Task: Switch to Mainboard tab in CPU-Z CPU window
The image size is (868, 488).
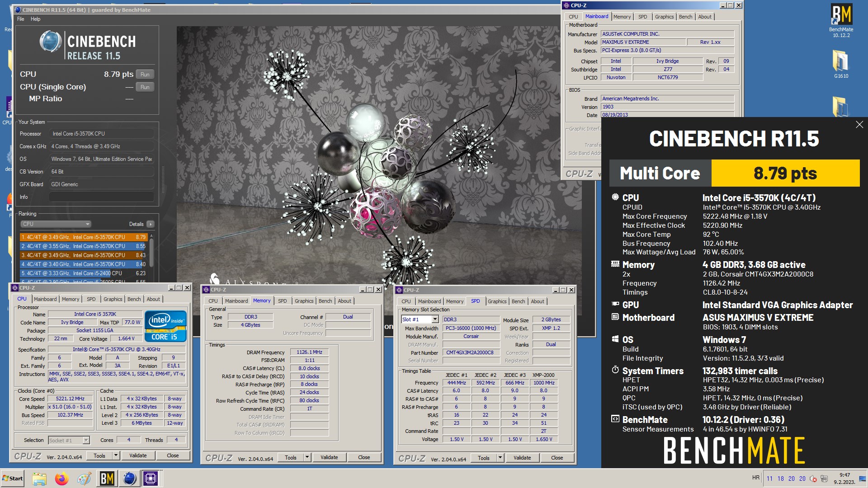Action: click(x=45, y=299)
